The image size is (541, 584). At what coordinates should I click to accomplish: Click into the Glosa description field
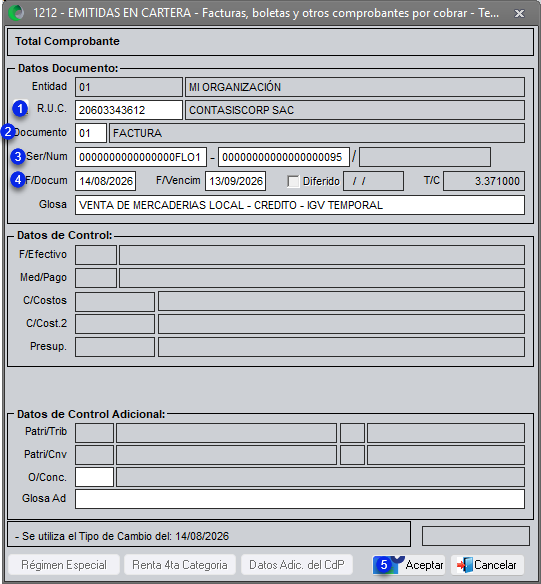pos(300,205)
